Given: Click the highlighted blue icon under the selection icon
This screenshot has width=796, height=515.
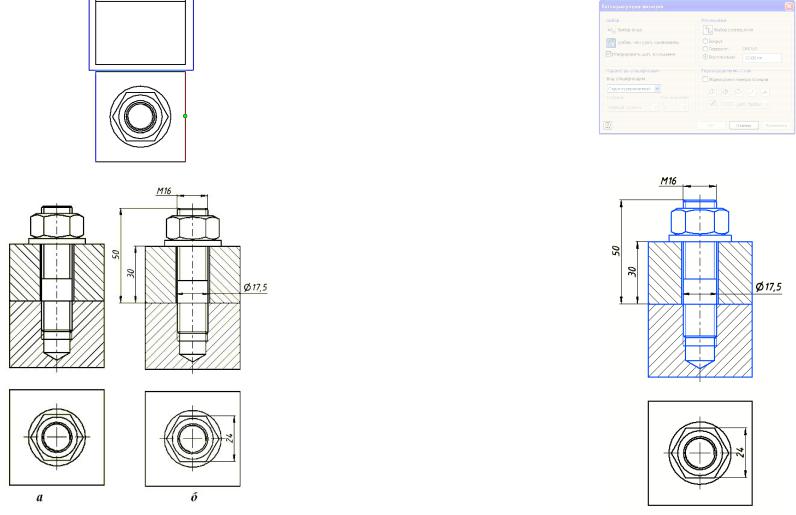Looking at the screenshot, I should 611,43.
